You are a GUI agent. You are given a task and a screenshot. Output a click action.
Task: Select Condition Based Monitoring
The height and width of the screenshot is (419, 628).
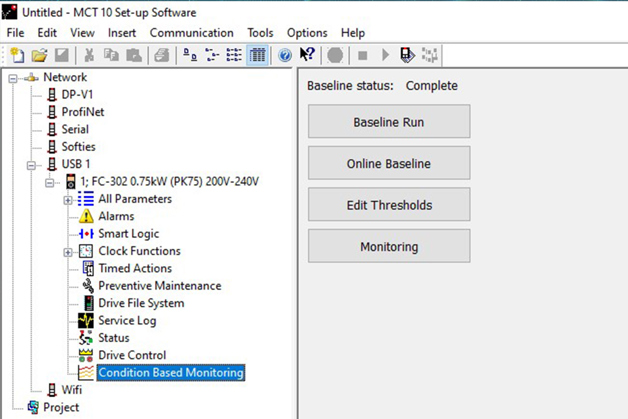171,373
